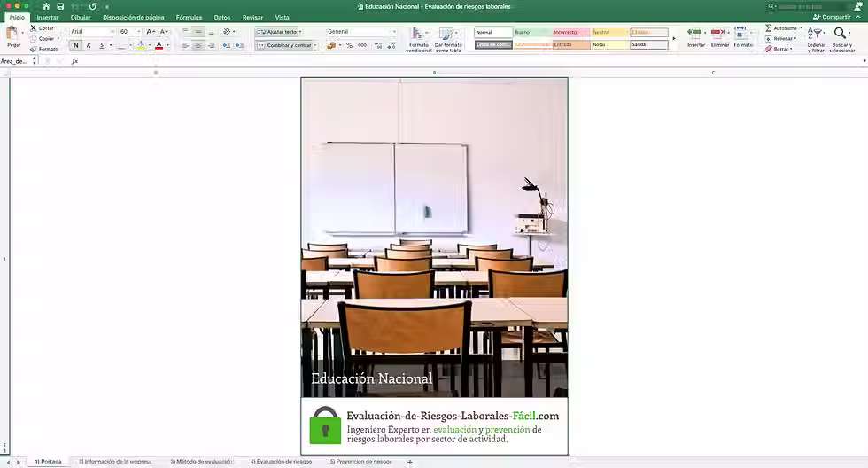Viewport: 868px width, 468px height.
Task: Open the Revisar ribbon tab
Action: tap(252, 17)
